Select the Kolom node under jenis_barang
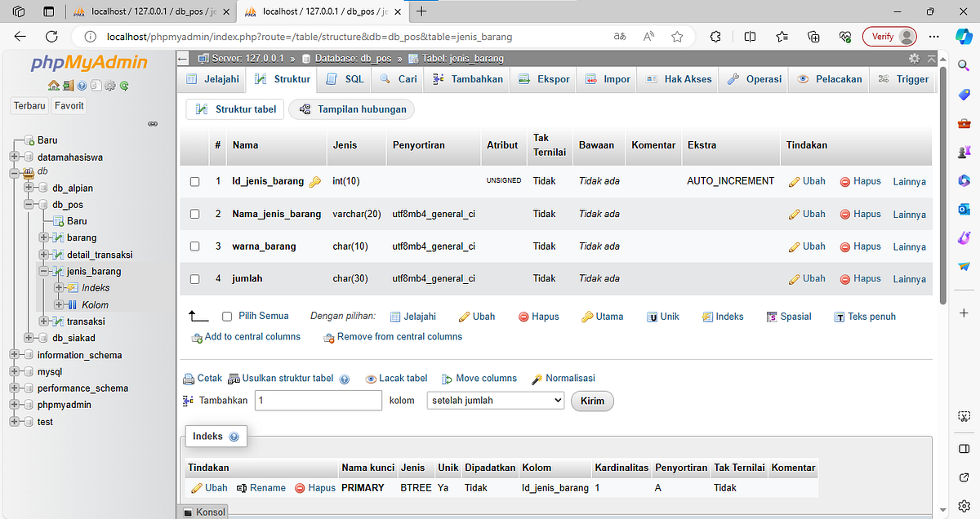Image resolution: width=980 pixels, height=519 pixels. (x=95, y=305)
